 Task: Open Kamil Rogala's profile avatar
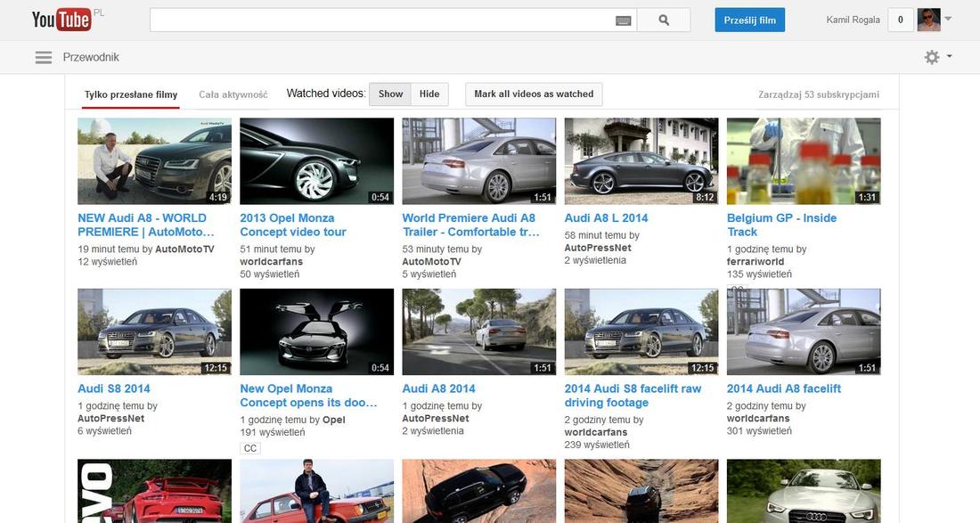coord(928,20)
